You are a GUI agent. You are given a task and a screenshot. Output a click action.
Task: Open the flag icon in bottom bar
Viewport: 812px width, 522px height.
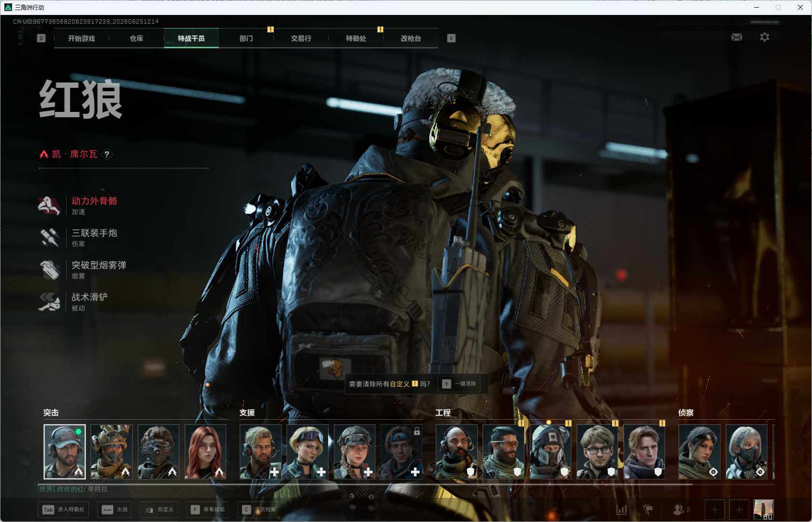[x=648, y=509]
